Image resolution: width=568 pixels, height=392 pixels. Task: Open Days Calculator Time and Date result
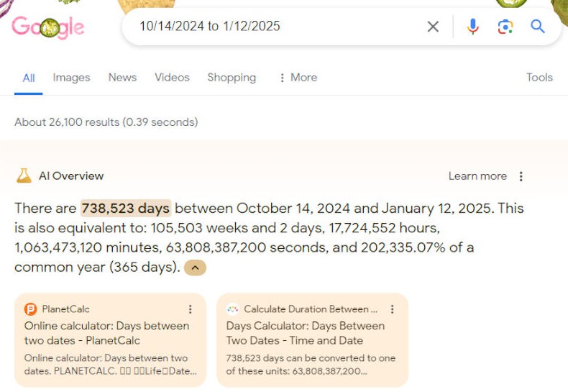click(306, 333)
